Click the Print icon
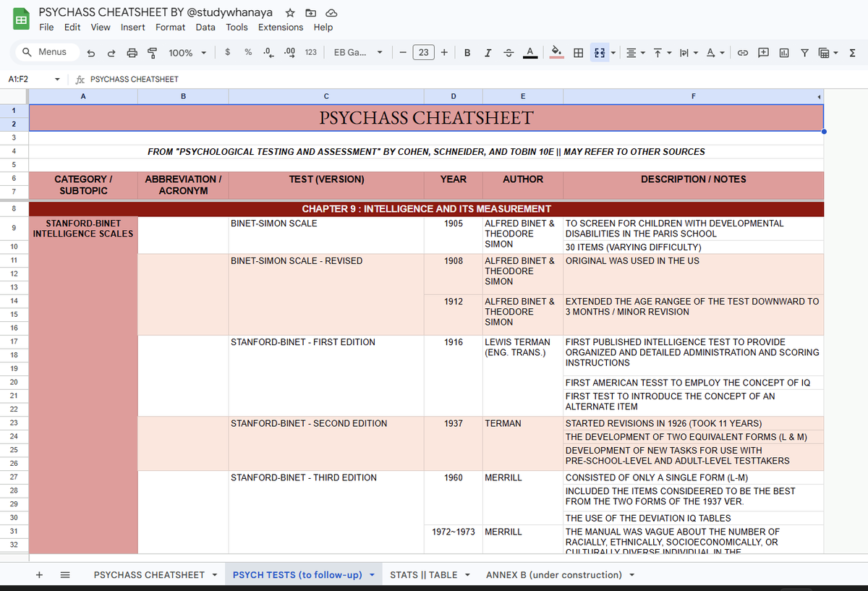This screenshot has height=591, width=868. click(132, 53)
